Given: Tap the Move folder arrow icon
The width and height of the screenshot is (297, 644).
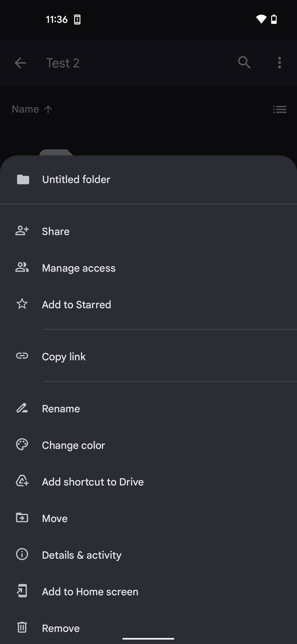Looking at the screenshot, I should (22, 518).
